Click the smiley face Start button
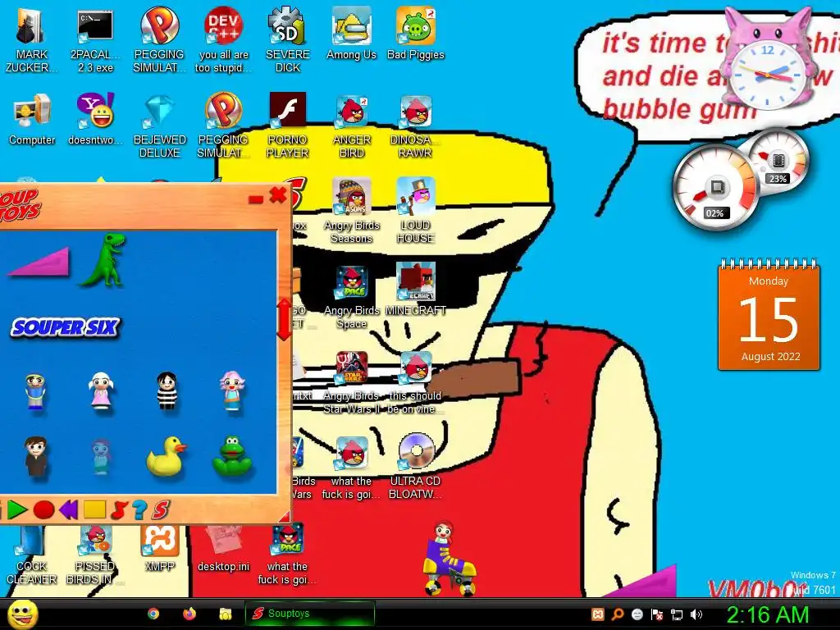The height and width of the screenshot is (630, 840). point(21,614)
